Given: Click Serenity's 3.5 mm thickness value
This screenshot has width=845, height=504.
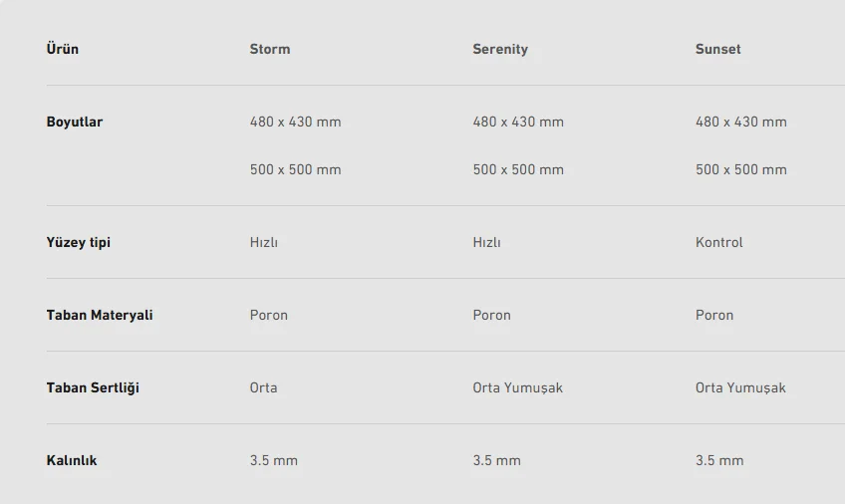Looking at the screenshot, I should (497, 460).
